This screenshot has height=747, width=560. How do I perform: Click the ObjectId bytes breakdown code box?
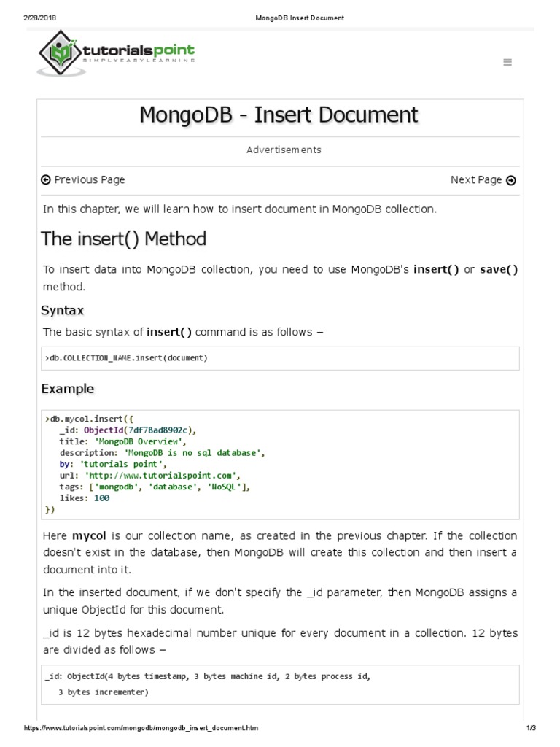tap(280, 684)
